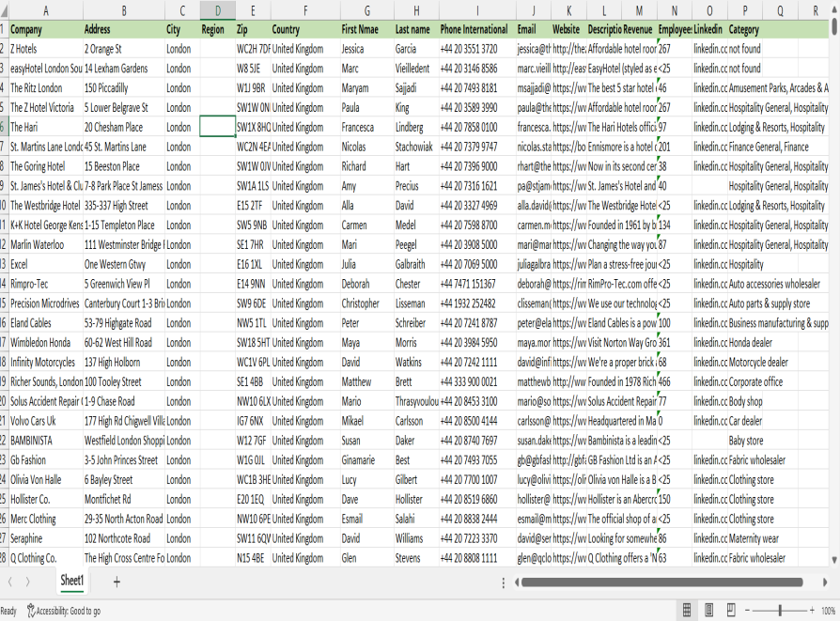The height and width of the screenshot is (621, 840).
Task: Select the 'Baby store' category cell
Action: click(x=745, y=441)
